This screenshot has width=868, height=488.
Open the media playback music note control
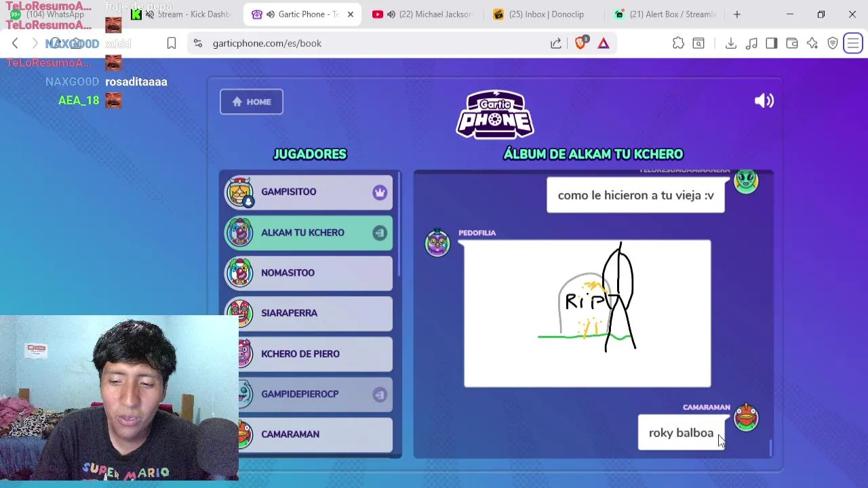pos(751,43)
